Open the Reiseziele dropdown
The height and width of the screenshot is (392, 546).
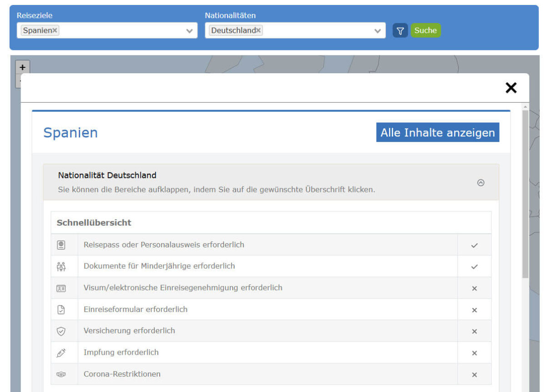tap(189, 30)
